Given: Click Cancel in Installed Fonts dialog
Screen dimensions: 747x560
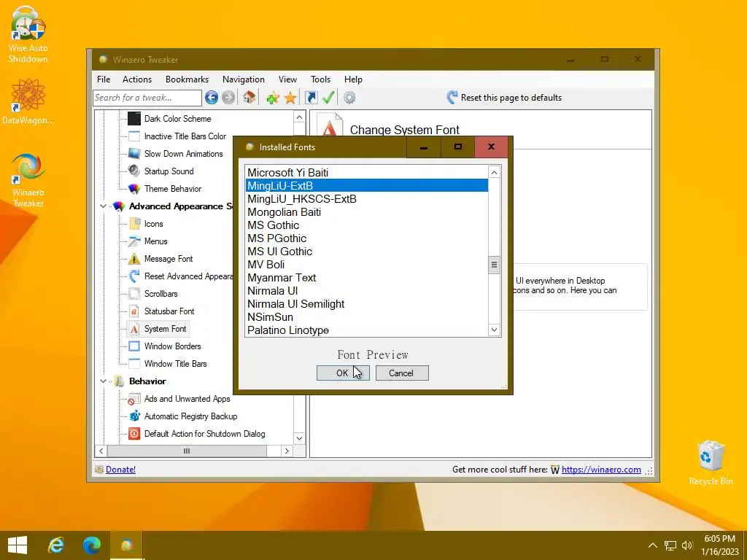Looking at the screenshot, I should [402, 373].
